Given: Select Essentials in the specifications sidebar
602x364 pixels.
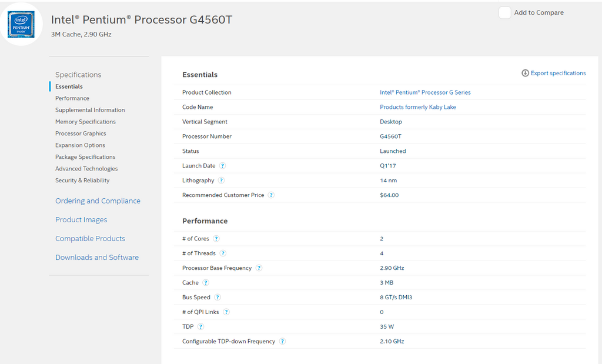Looking at the screenshot, I should [x=69, y=87].
